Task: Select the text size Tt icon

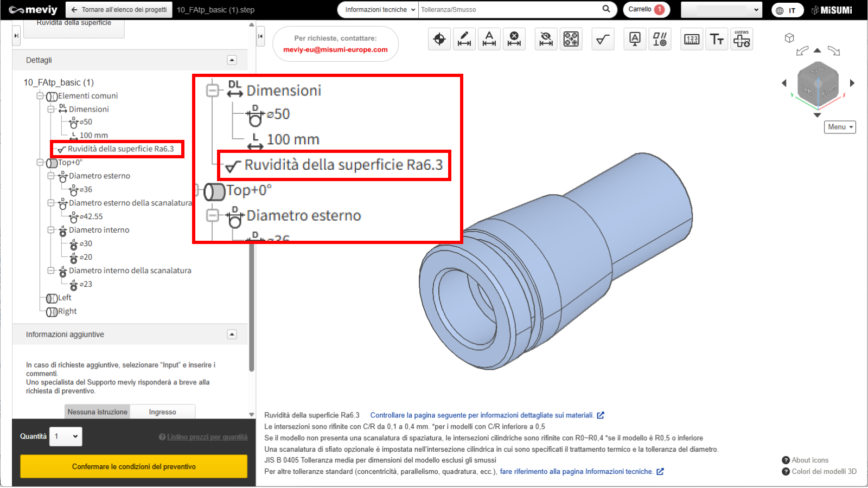Action: click(x=717, y=39)
